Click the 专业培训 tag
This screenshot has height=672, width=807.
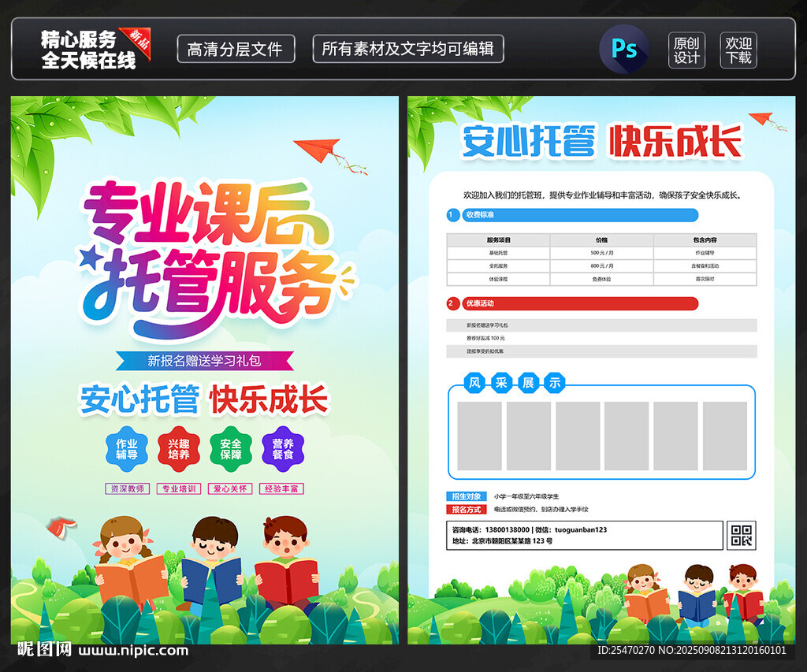tap(179, 488)
